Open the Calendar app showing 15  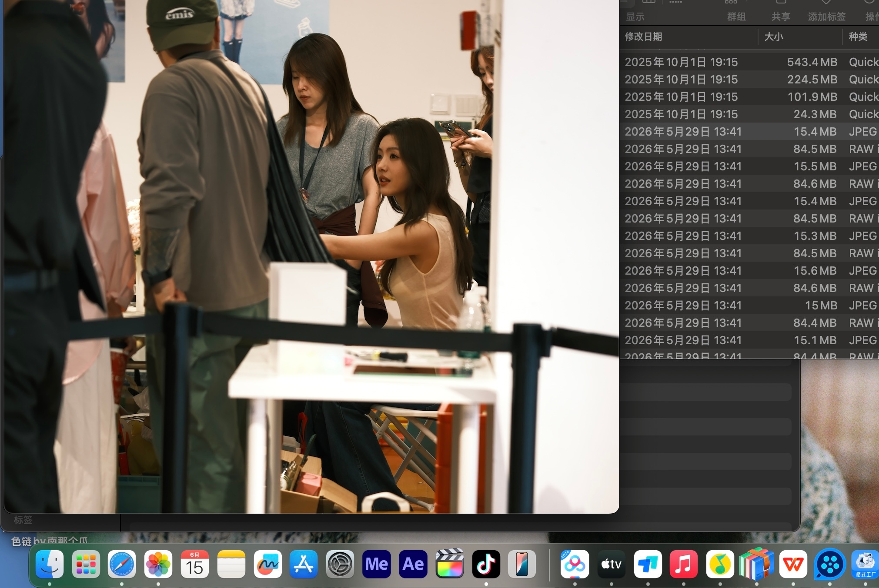pyautogui.click(x=194, y=564)
